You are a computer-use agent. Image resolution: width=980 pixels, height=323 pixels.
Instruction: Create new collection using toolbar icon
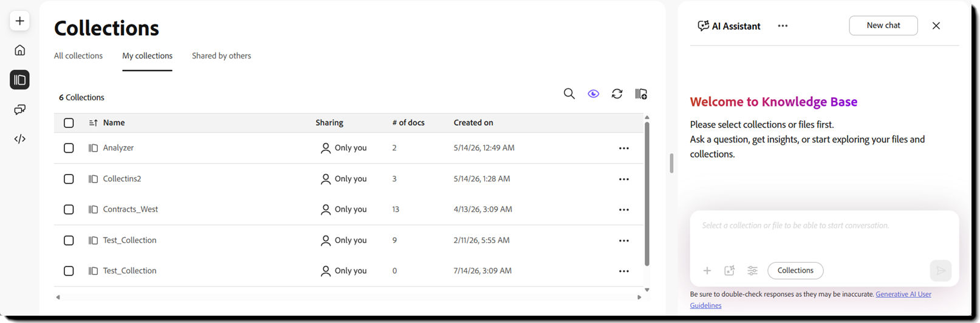coord(641,94)
